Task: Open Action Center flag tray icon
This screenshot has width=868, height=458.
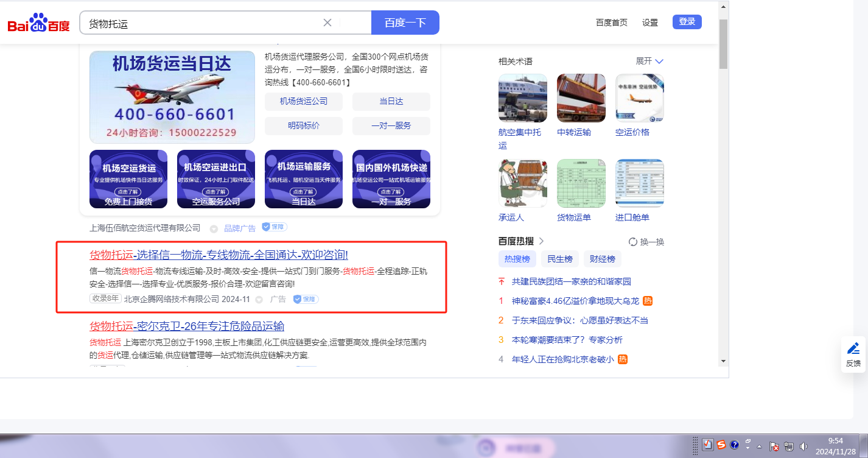Action: pos(774,446)
